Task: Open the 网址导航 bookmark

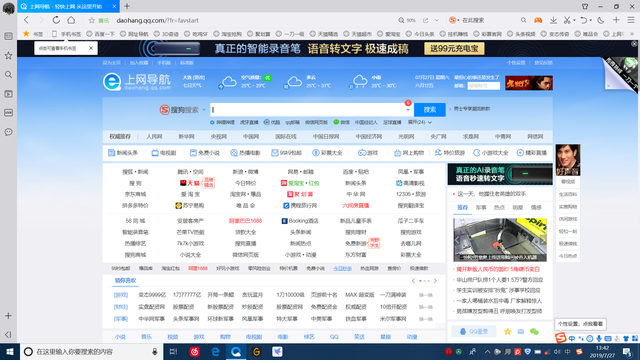Action: point(134,34)
